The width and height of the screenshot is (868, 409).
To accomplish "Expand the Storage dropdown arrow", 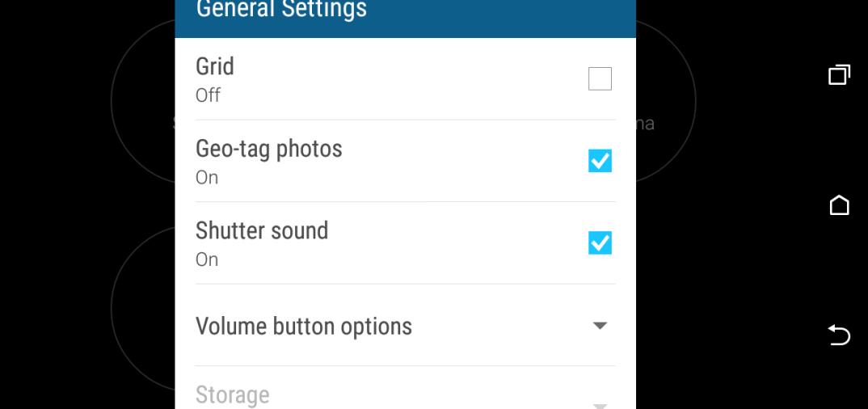I will 600,407.
